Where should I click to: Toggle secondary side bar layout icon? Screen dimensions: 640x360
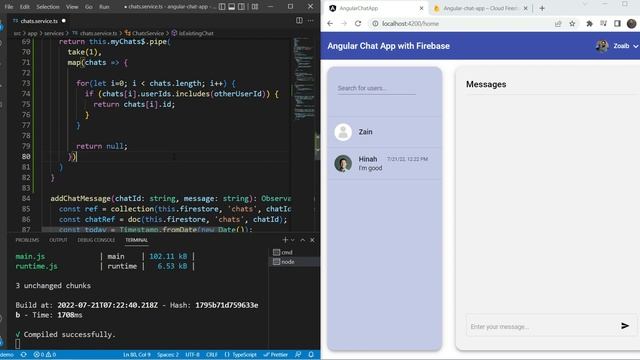pos(242,7)
